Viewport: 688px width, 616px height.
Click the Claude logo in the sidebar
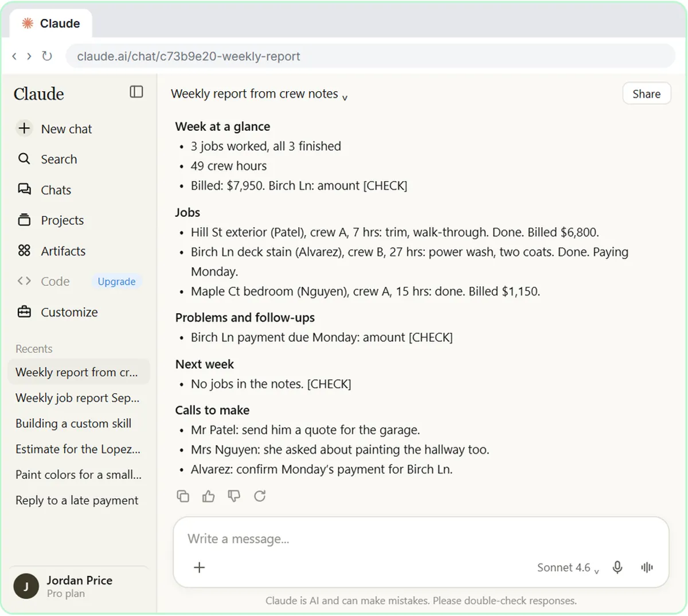[38, 93]
